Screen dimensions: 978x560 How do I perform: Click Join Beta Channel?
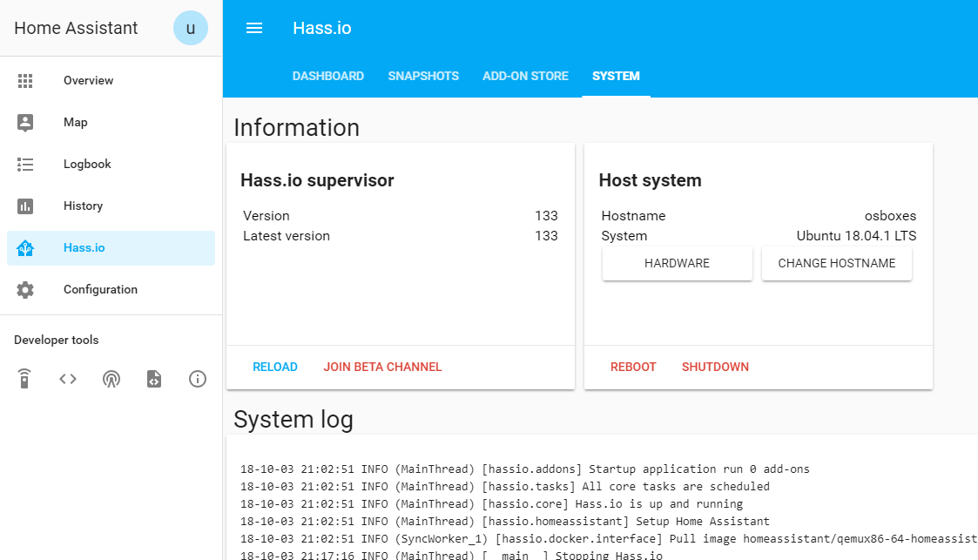(382, 368)
